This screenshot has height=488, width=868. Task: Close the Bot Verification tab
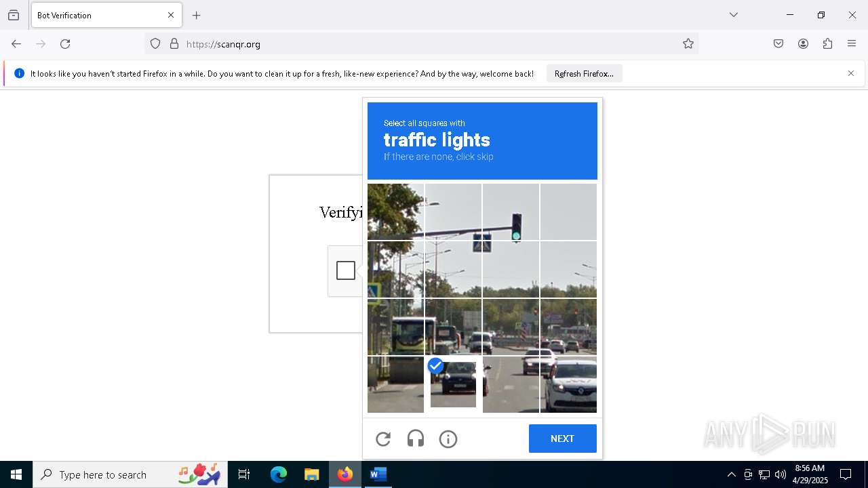coord(171,15)
